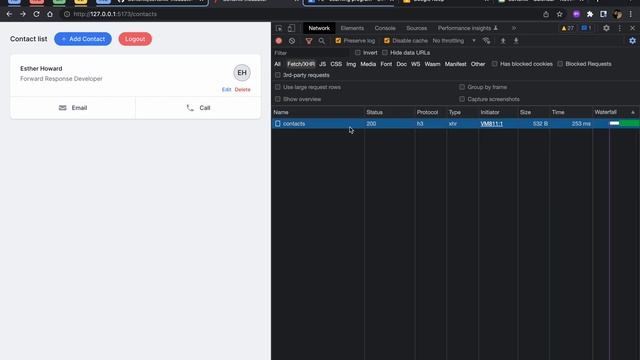Screen dimensions: 640x360
Task: Filter requests by Fetch/XHR
Action: tap(301, 64)
